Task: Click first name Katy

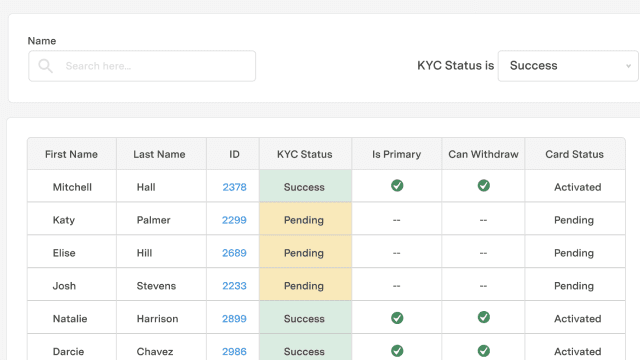Action: click(x=64, y=220)
